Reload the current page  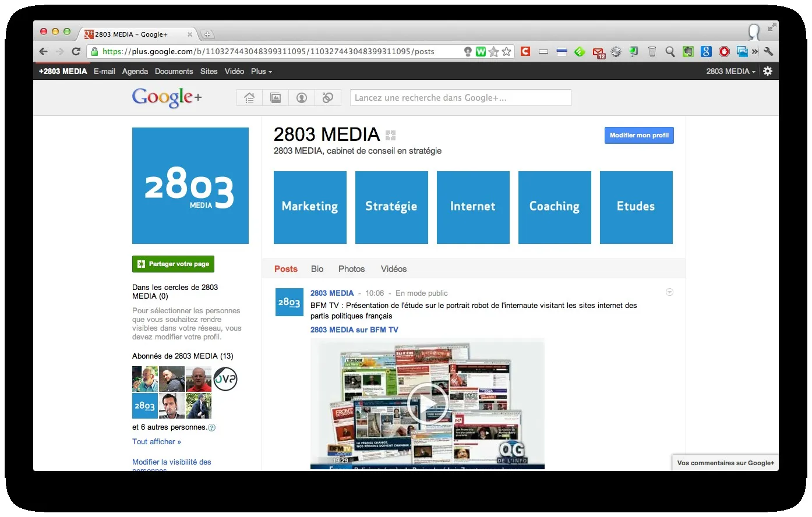pos(76,51)
